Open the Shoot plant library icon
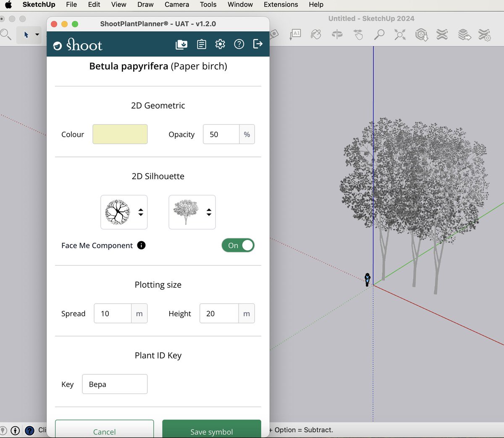Viewport: 504px width, 438px height. click(x=181, y=44)
